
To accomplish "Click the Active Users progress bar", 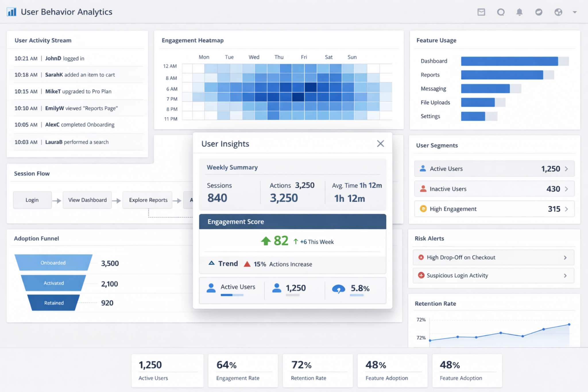I will click(x=231, y=296).
